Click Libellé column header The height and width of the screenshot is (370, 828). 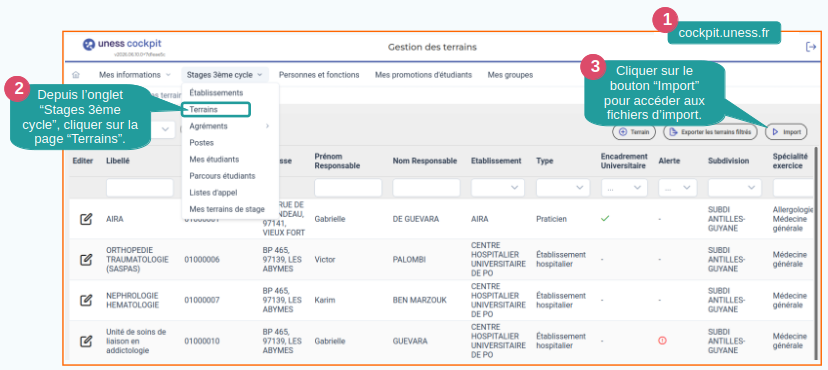coord(118,161)
